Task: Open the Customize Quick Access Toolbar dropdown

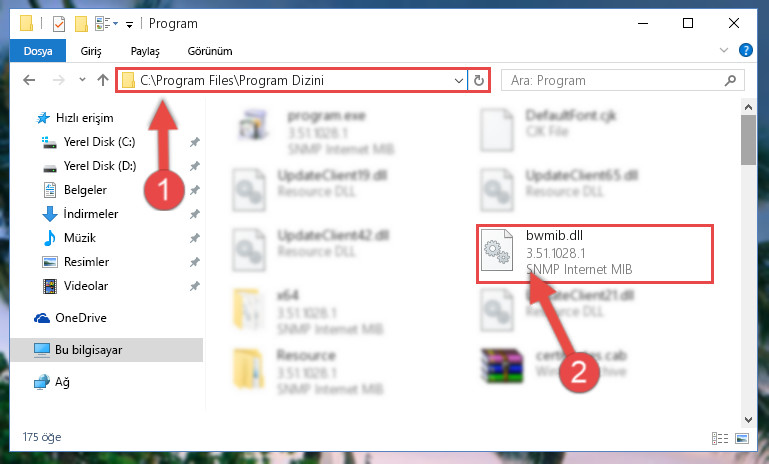Action: [x=129, y=24]
